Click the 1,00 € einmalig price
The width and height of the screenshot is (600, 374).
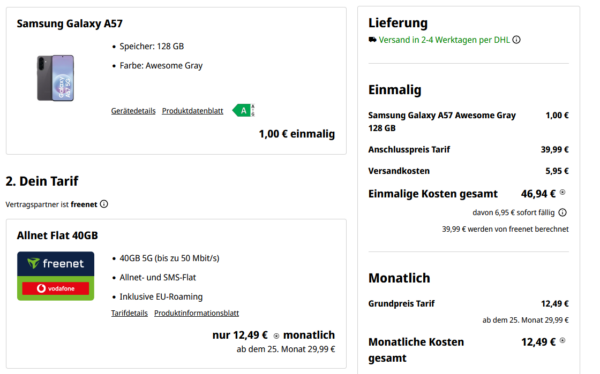pyautogui.click(x=297, y=134)
